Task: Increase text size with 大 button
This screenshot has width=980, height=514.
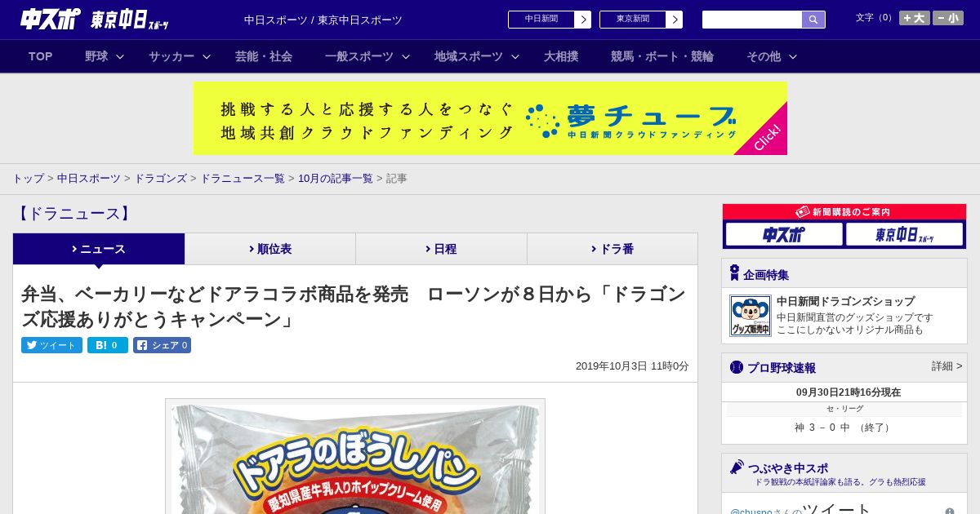Action: pyautogui.click(x=914, y=18)
